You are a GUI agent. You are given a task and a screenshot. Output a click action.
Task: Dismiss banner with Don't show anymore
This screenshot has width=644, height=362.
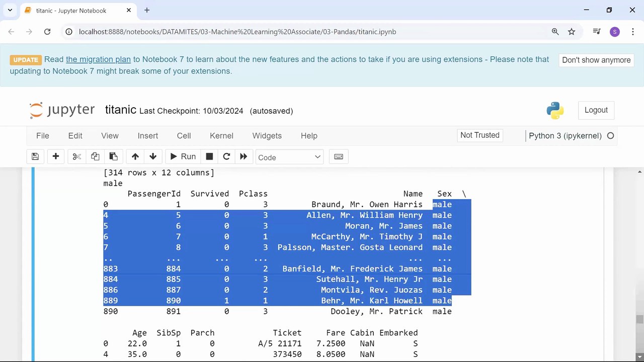(x=596, y=60)
